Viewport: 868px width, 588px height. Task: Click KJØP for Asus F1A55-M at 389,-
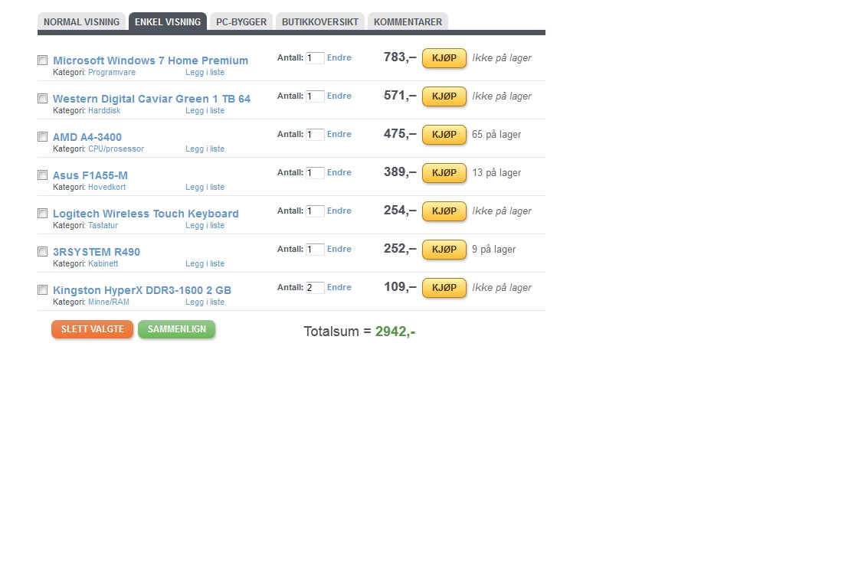(444, 172)
